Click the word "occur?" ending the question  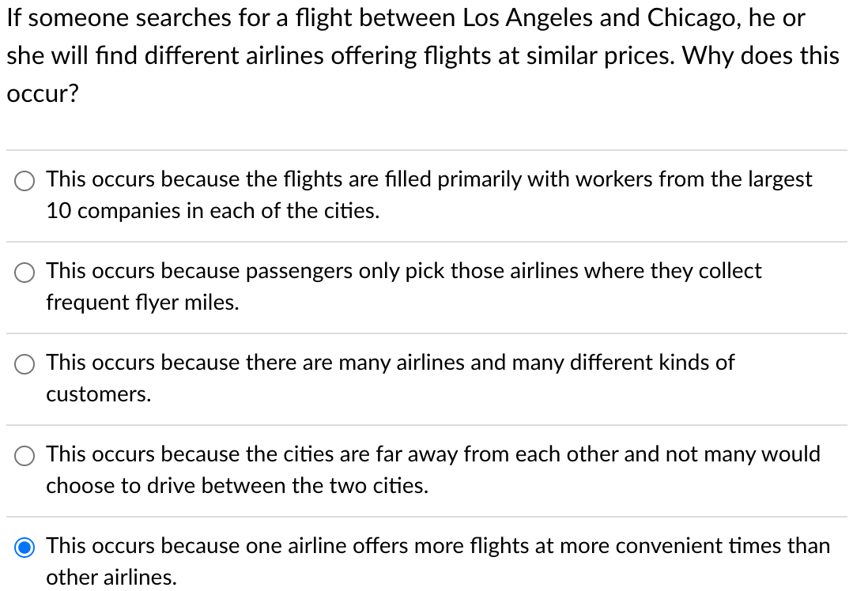tap(43, 93)
